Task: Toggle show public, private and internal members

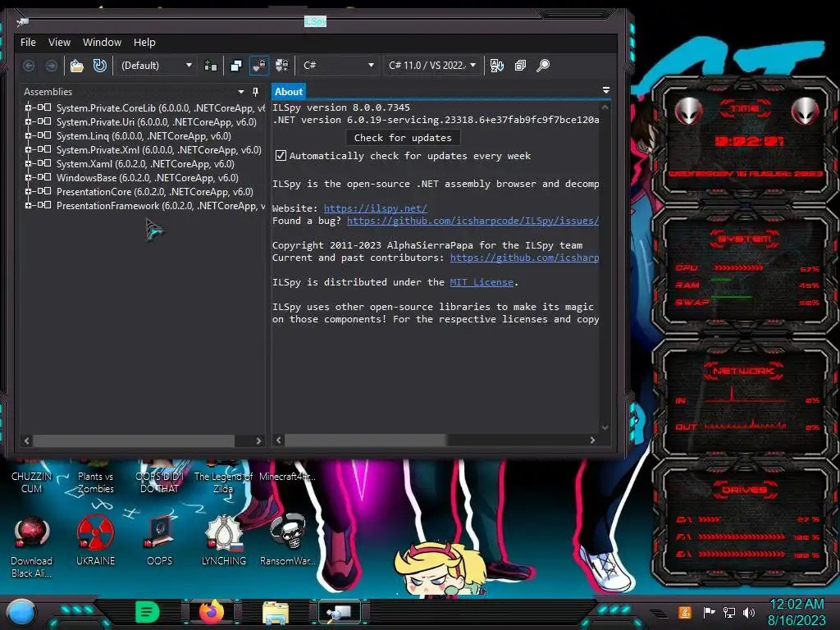Action: pyautogui.click(x=259, y=66)
